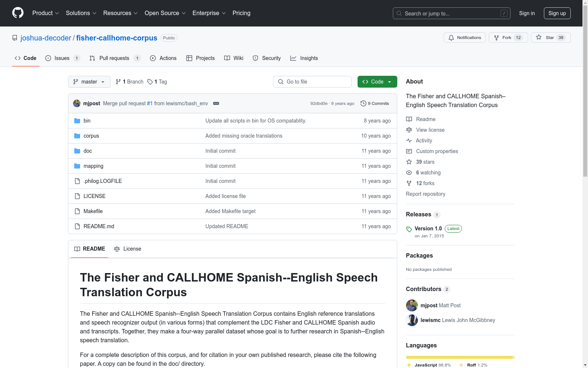The image size is (588, 368).
Task: Click the Fork button
Action: [x=508, y=38]
